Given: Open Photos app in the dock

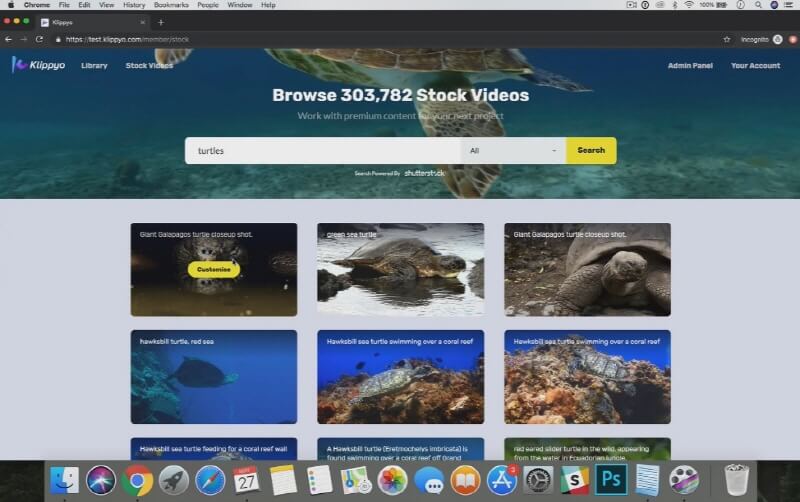Looking at the screenshot, I should (392, 480).
